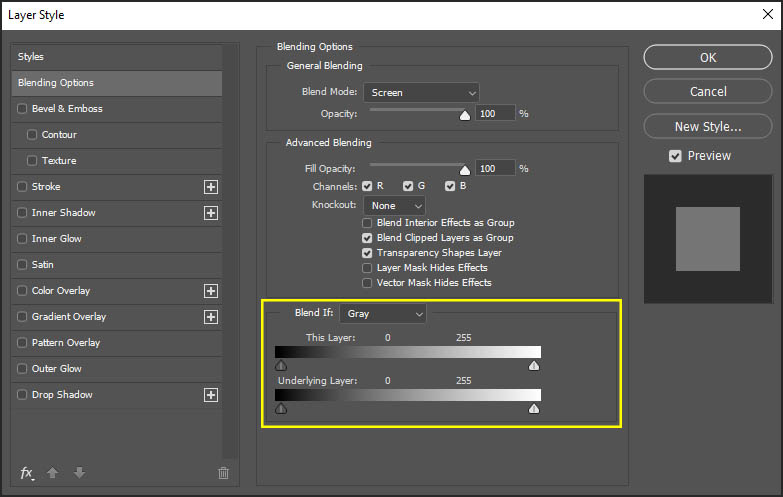Click the move effect down arrow icon

(80, 473)
